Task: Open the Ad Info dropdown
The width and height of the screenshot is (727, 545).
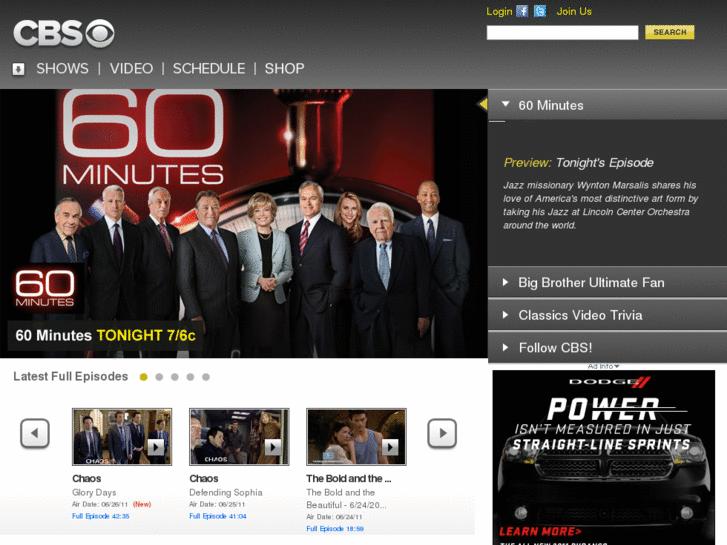Action: point(603,366)
